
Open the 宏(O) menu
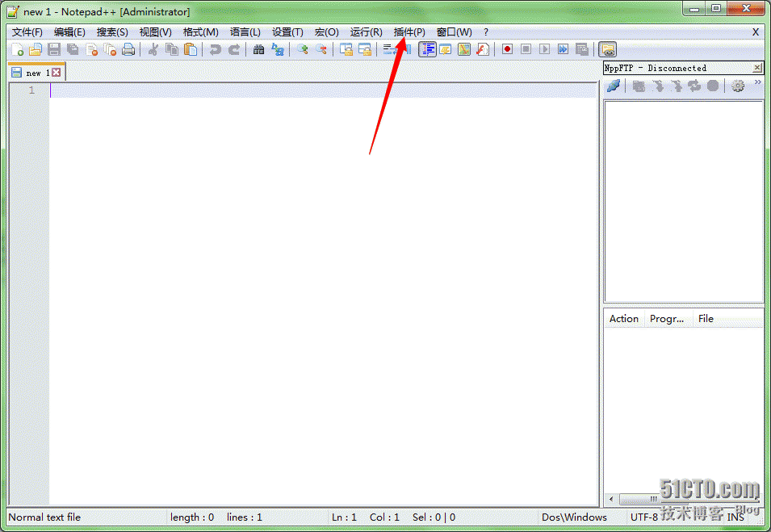point(326,32)
